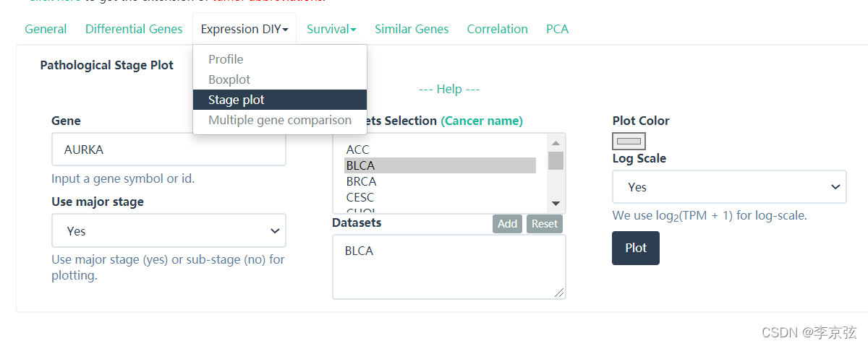The width and height of the screenshot is (868, 346).
Task: Choose Stage plot menu entry
Action: 237,100
